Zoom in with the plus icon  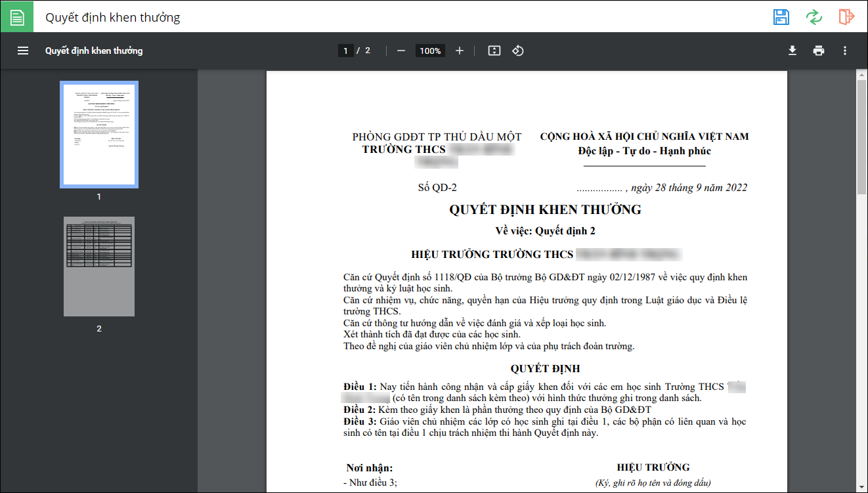(460, 51)
